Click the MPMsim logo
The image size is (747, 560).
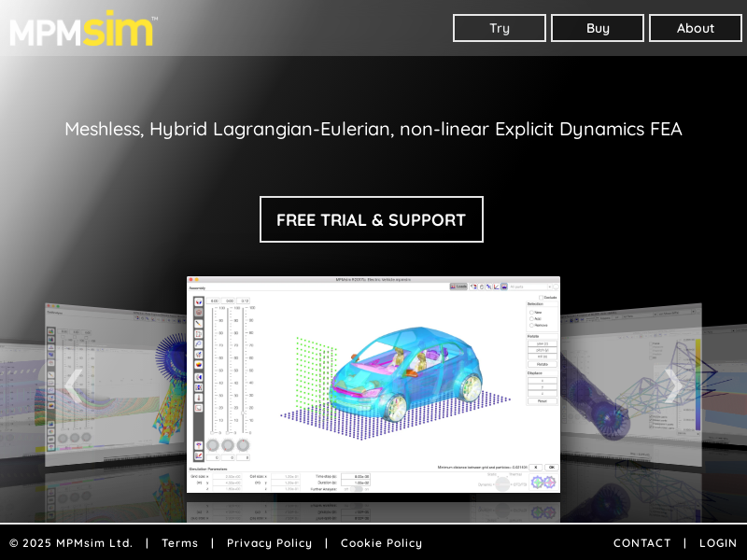click(84, 29)
